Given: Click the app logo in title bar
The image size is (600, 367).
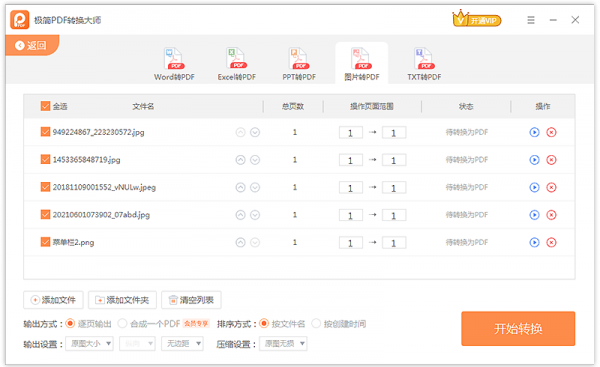Looking at the screenshot, I should (20, 20).
